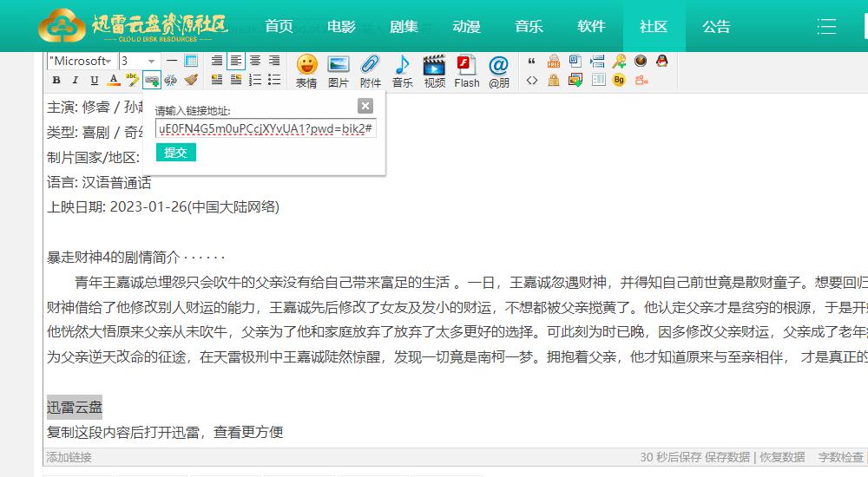This screenshot has height=477, width=868.
Task: Click the 恢复数据 restore data link
Action: click(782, 457)
